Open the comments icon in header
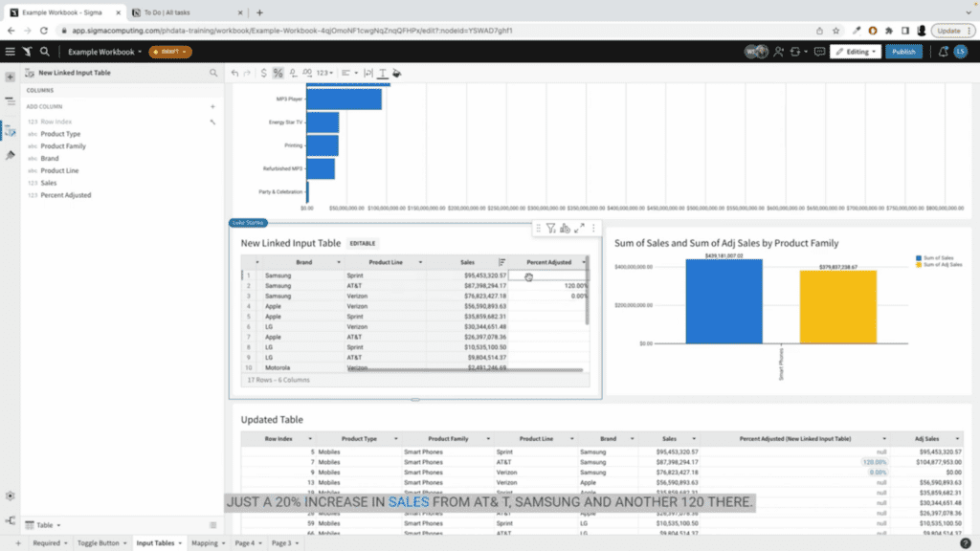Screen dimensions: 980x551 [819, 52]
